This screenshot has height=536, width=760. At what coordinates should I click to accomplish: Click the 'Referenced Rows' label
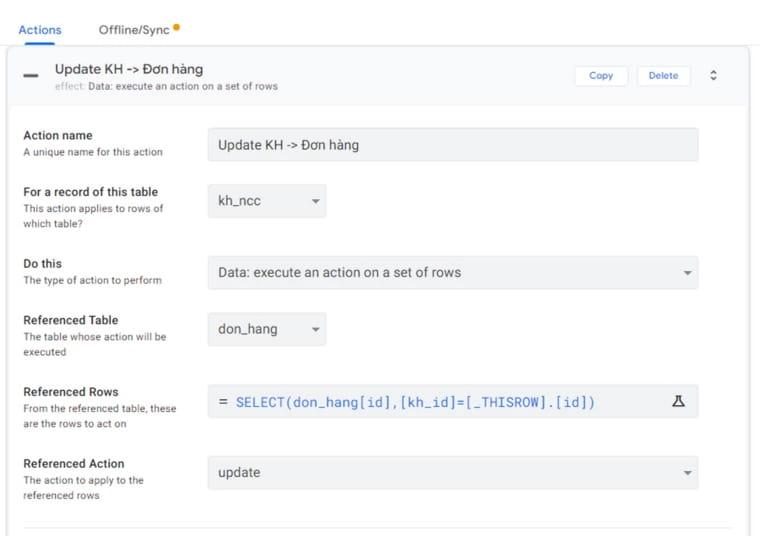[71, 392]
